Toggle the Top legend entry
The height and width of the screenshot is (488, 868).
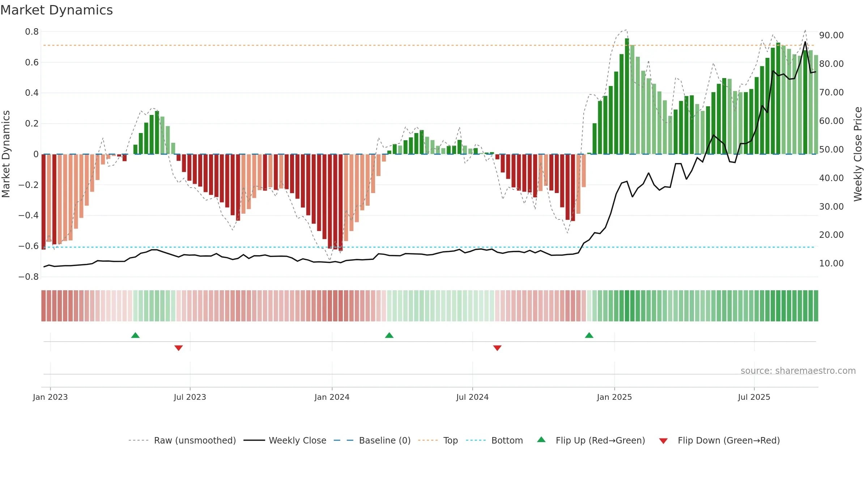tap(438, 440)
